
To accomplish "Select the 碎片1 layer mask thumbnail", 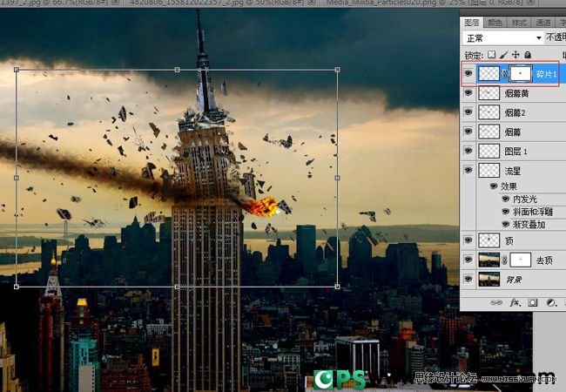I will (x=520, y=74).
